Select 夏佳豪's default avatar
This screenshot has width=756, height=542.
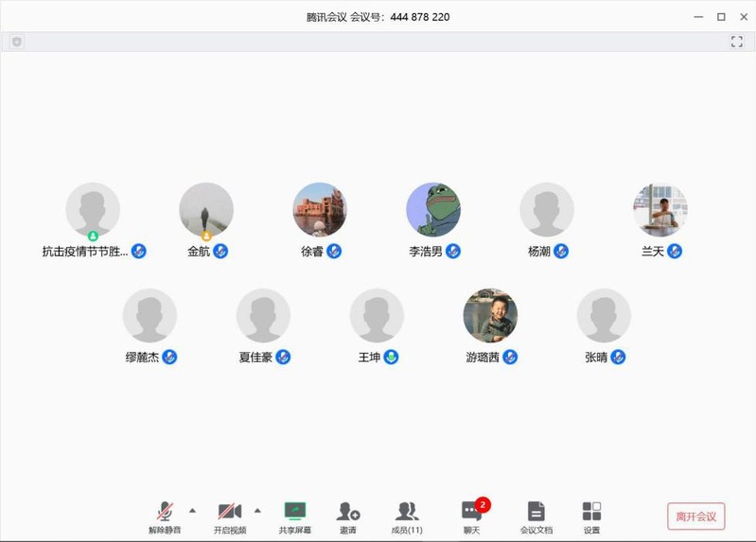coord(263,315)
